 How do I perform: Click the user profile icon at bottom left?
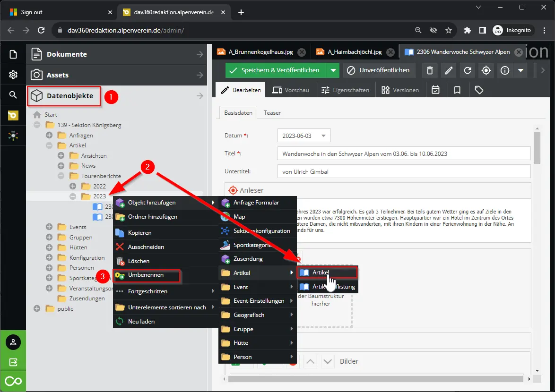(x=13, y=342)
